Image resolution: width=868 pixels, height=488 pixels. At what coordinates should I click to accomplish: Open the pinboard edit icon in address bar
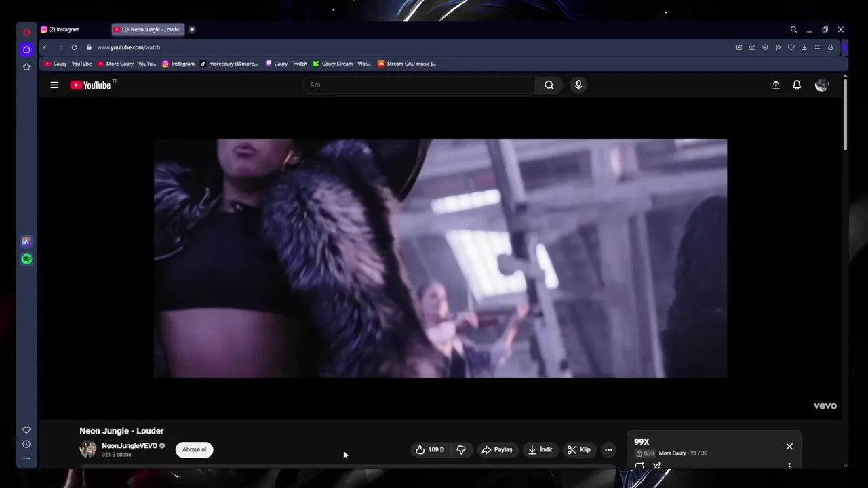click(739, 47)
